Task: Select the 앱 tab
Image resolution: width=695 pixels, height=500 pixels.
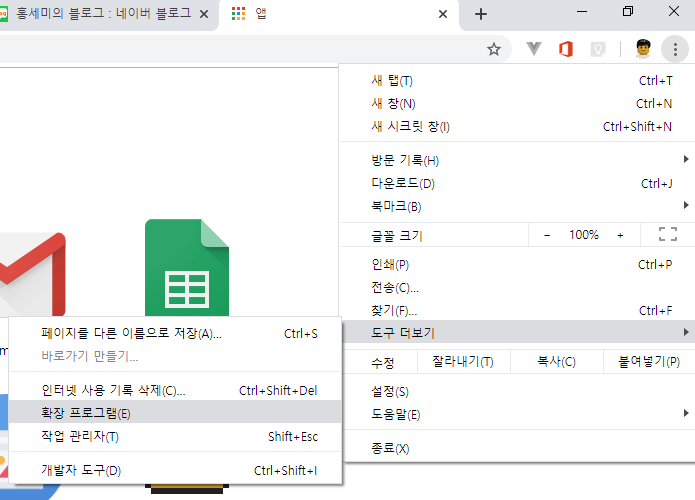Action: (339, 14)
